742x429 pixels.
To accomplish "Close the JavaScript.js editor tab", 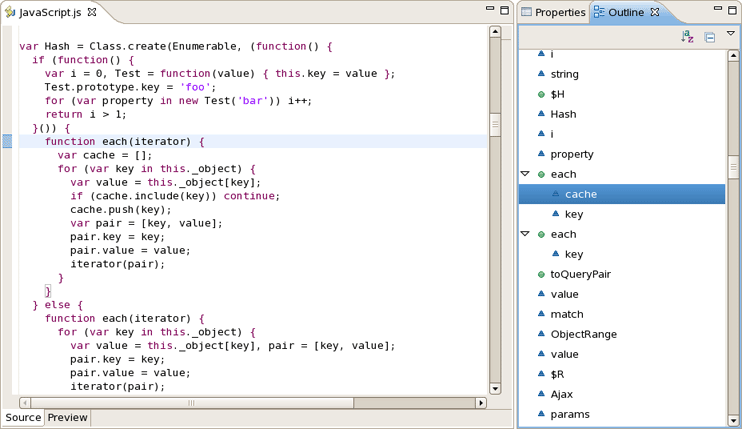I will coord(92,12).
